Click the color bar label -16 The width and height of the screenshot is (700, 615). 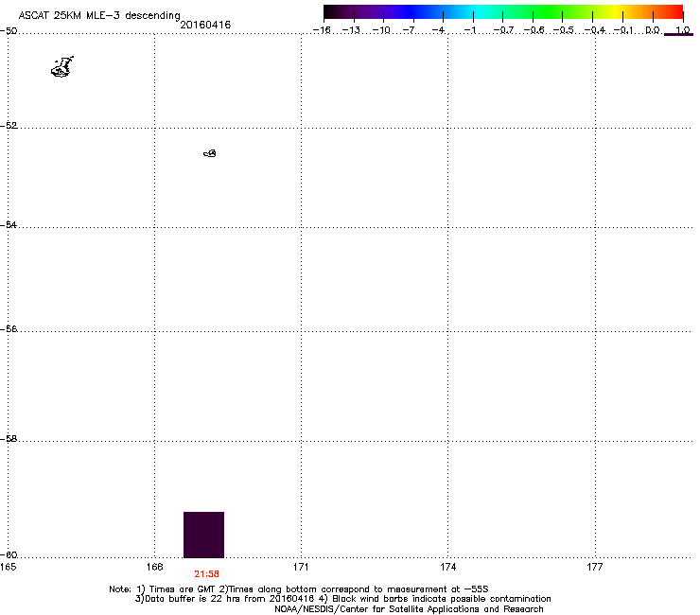(322, 30)
